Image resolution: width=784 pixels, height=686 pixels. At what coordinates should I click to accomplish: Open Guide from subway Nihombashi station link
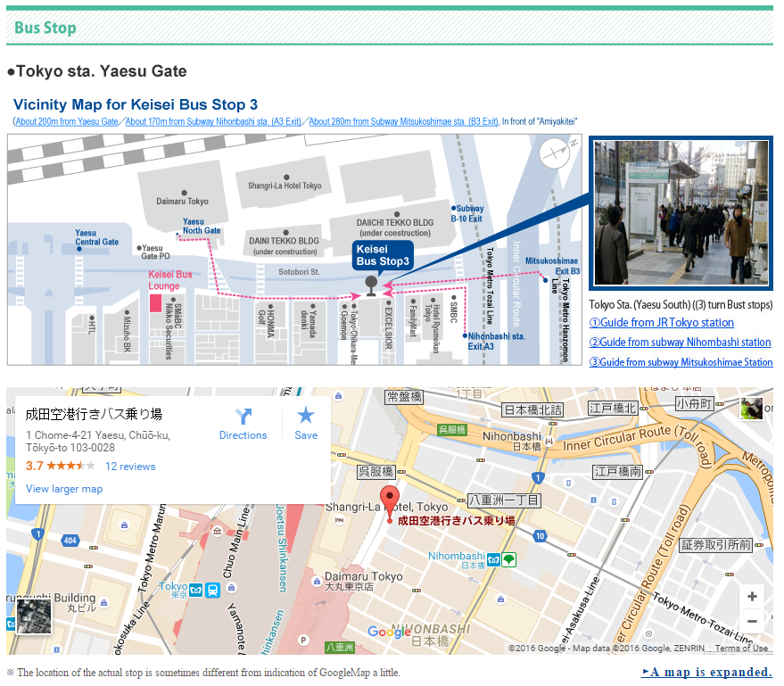point(680,342)
